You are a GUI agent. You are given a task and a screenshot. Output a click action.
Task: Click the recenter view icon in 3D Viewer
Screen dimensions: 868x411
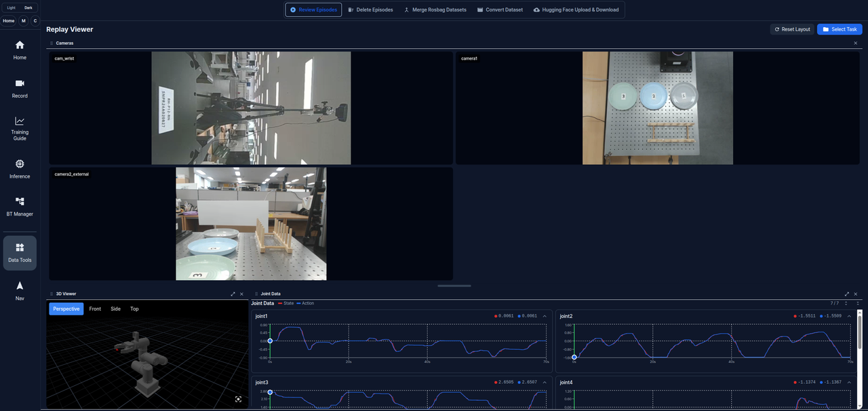238,399
